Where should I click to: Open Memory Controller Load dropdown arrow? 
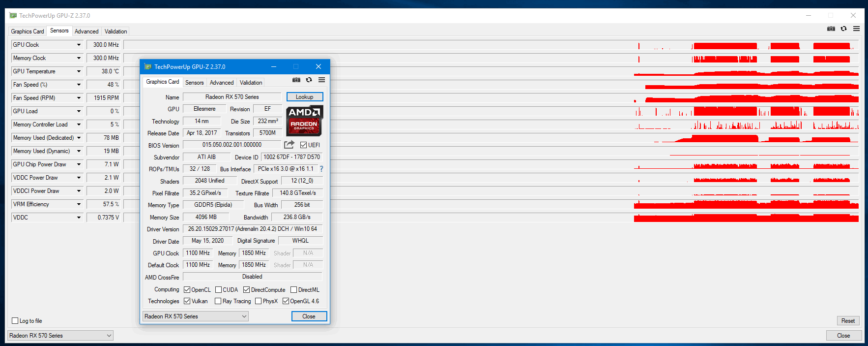tap(79, 125)
